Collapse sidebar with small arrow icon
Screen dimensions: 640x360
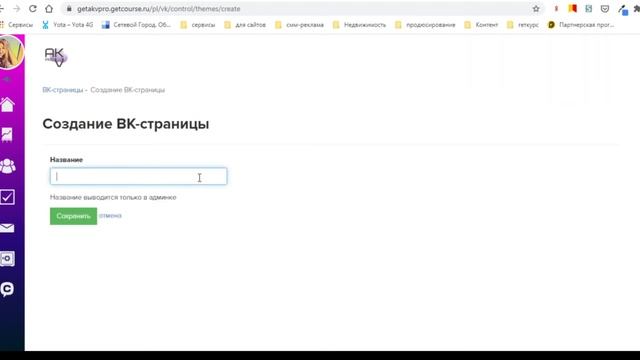coord(7,79)
